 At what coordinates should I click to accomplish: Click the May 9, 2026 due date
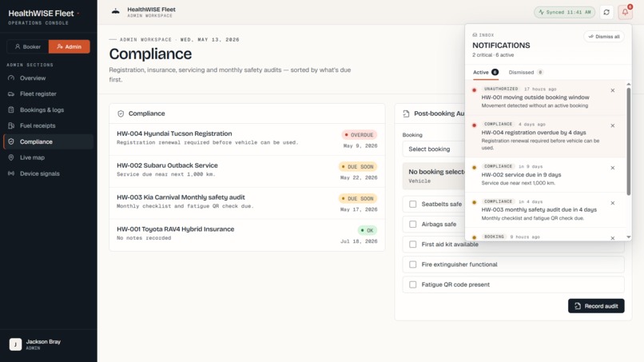pyautogui.click(x=360, y=146)
